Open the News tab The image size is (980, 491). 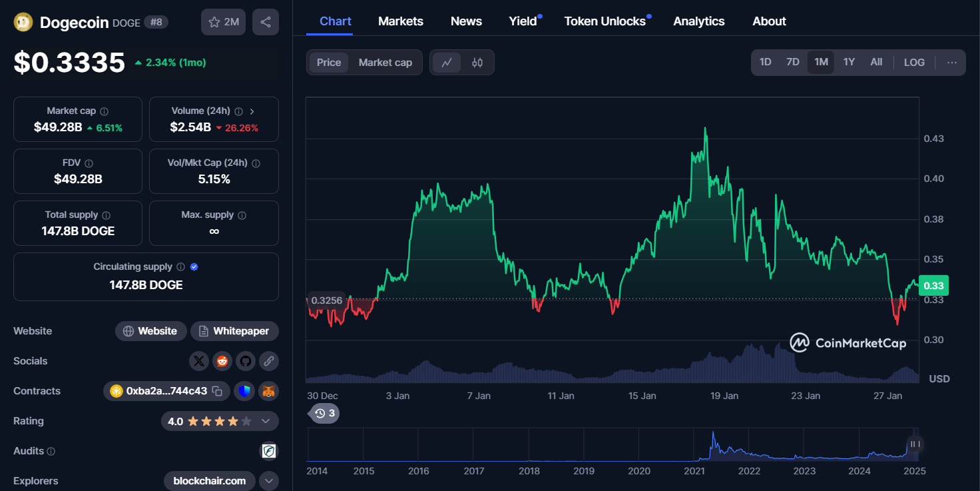466,21
